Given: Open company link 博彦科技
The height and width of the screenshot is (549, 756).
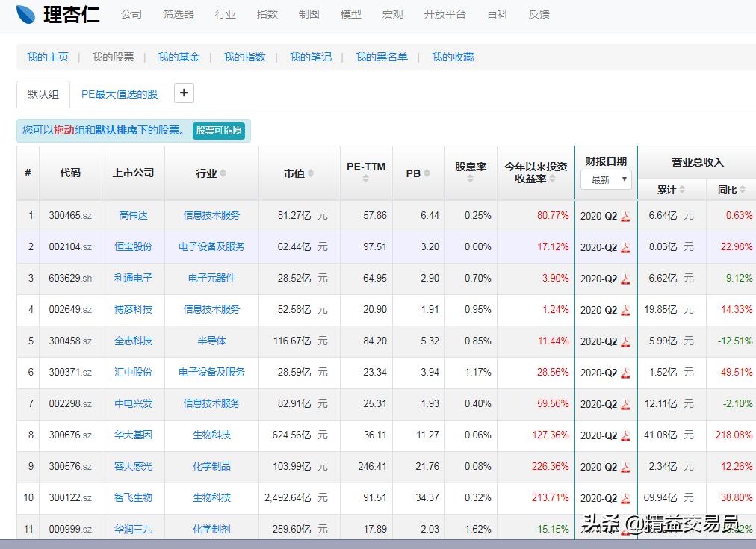Looking at the screenshot, I should tap(133, 309).
